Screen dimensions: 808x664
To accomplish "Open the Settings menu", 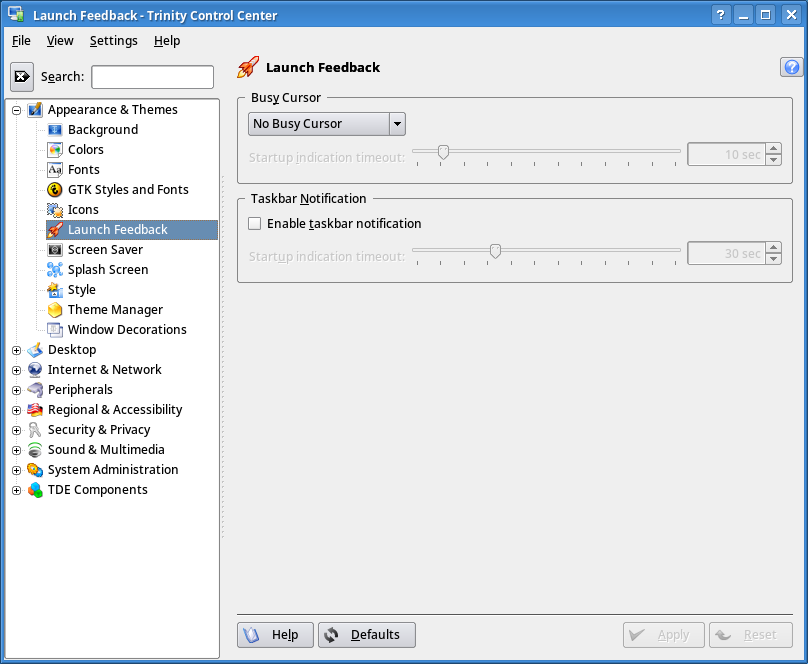I will (x=113, y=41).
